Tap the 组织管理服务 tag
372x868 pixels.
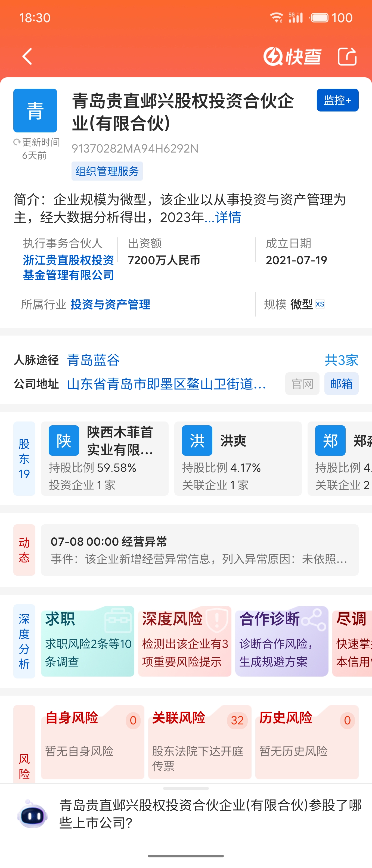pyautogui.click(x=107, y=171)
